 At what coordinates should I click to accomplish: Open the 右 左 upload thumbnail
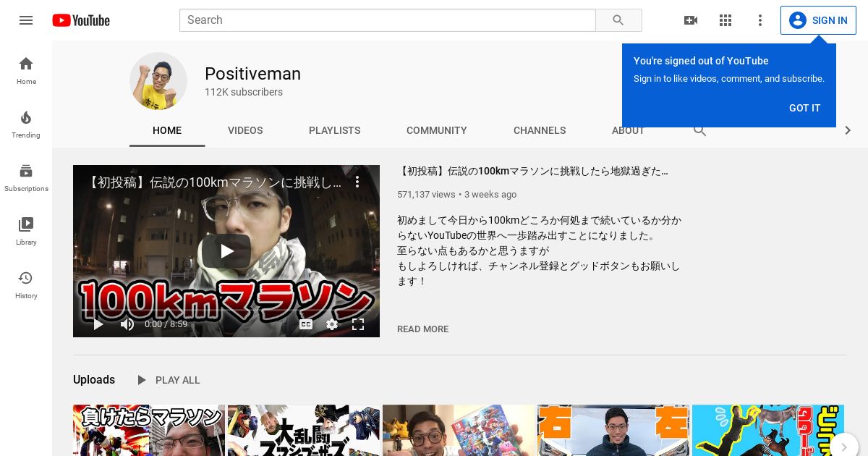[x=613, y=430]
